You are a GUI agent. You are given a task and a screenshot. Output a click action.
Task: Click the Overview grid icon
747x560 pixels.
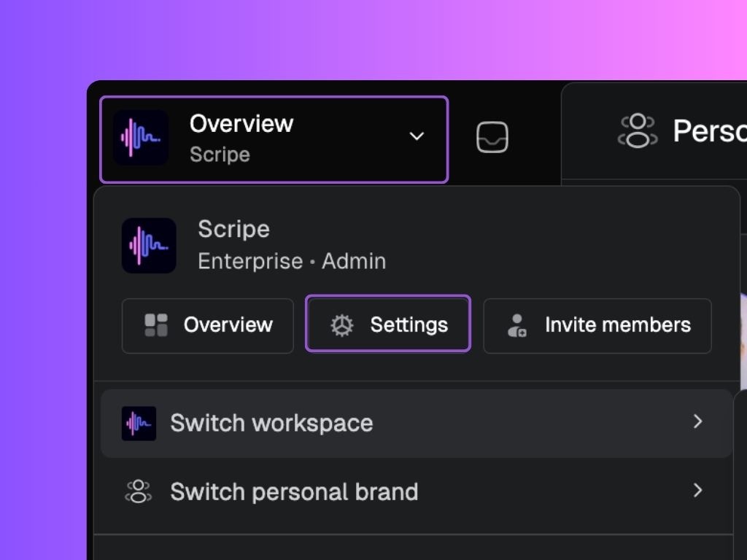pos(156,325)
